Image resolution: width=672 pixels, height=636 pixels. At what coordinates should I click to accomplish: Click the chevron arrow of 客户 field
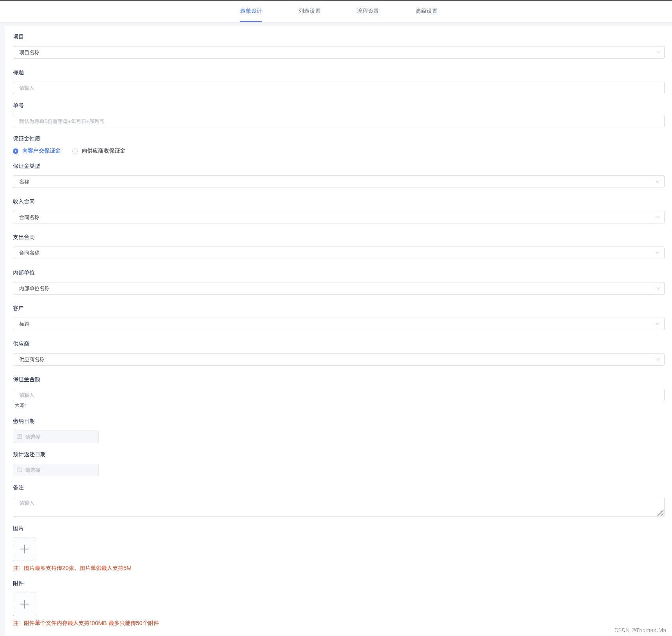coord(658,324)
